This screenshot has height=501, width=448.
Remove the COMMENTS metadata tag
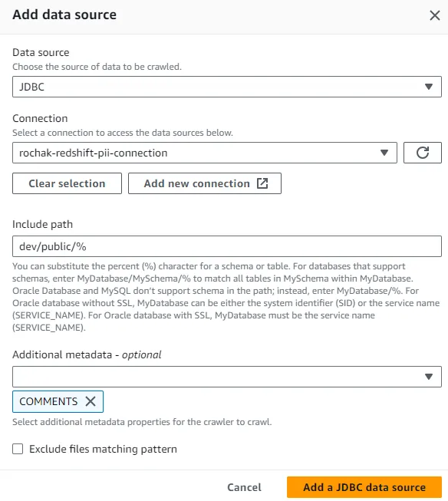pyautogui.click(x=91, y=401)
